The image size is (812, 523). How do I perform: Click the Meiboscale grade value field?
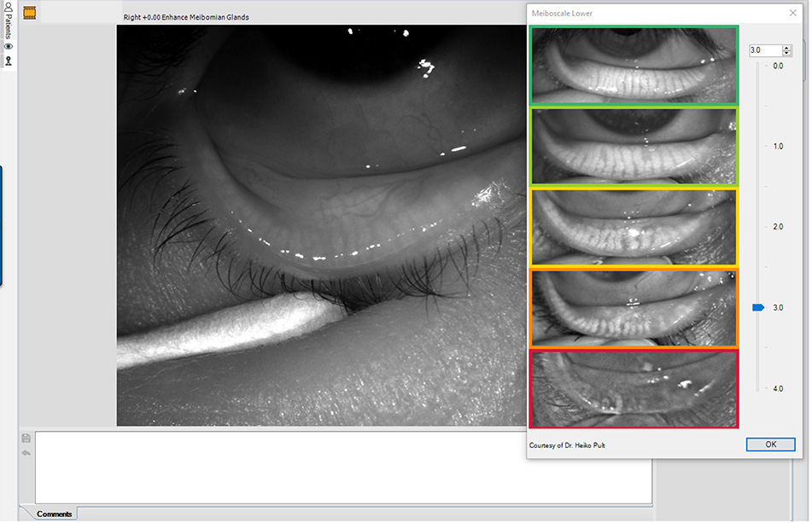765,50
